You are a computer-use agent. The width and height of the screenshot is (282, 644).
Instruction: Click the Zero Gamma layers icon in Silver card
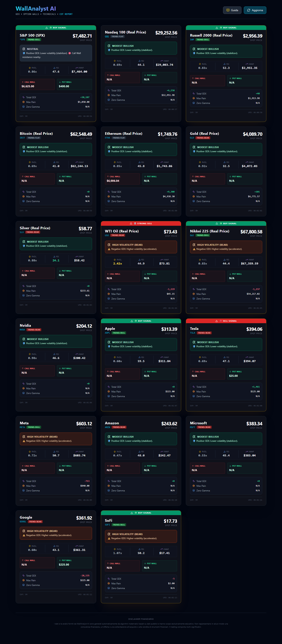coord(23,296)
